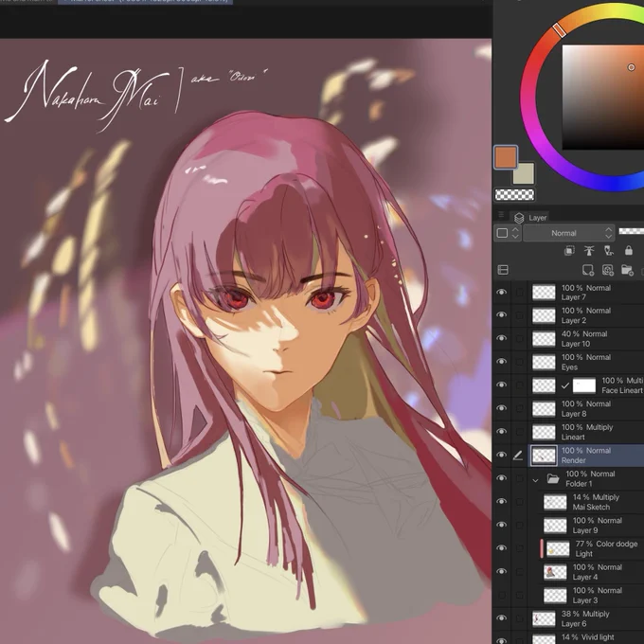
Task: Tick the second-column checkbox for Mai Sketch
Action: point(520,502)
